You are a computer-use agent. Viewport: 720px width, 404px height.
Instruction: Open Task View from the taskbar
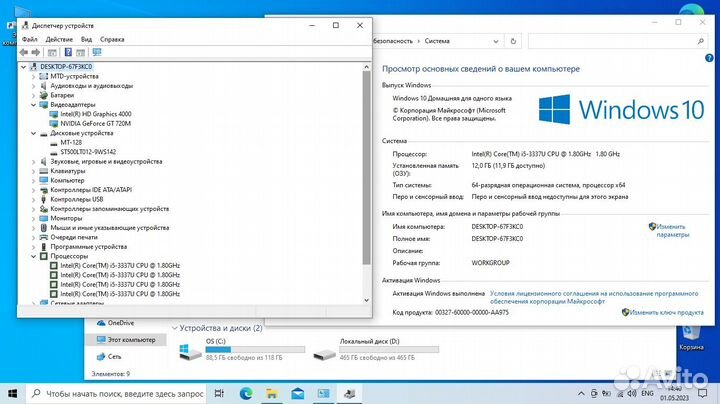(x=219, y=393)
